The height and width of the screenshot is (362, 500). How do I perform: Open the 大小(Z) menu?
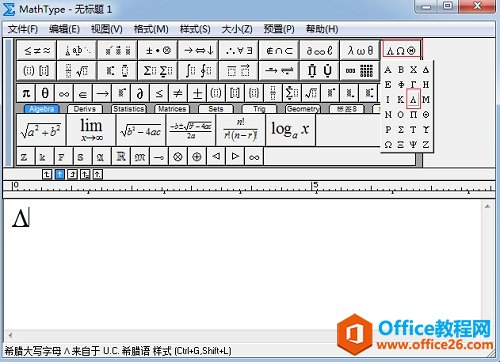[237, 29]
